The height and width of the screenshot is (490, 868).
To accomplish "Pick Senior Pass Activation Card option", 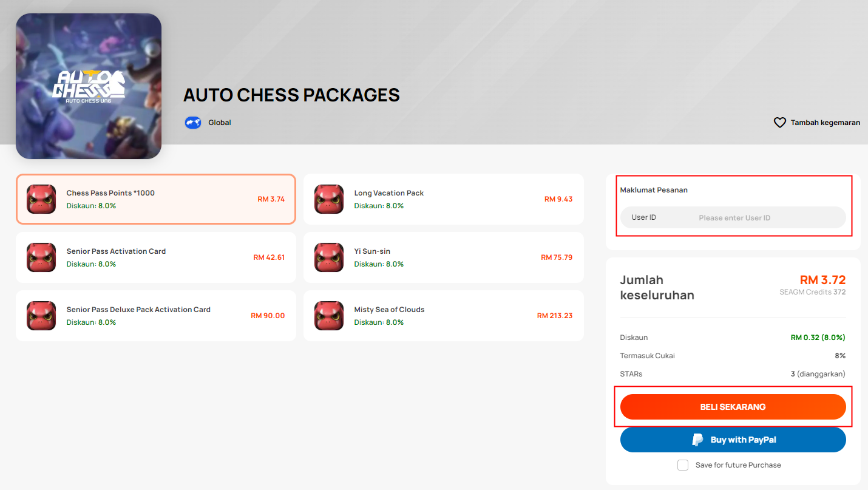I will (155, 257).
